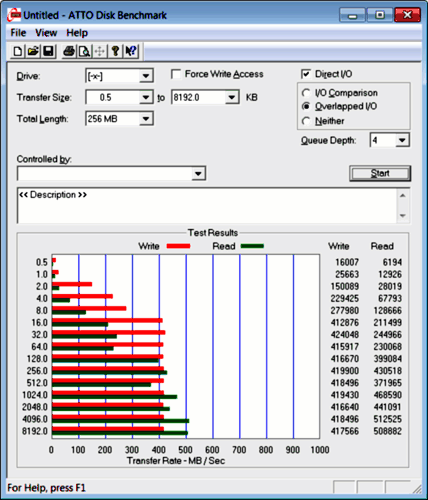Image resolution: width=428 pixels, height=500 pixels.
Task: Click the read value 6194
Action: click(x=392, y=262)
